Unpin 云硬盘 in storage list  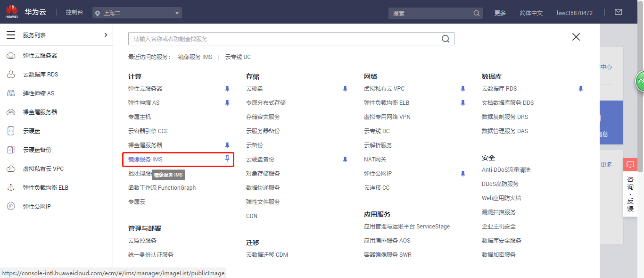pyautogui.click(x=345, y=89)
